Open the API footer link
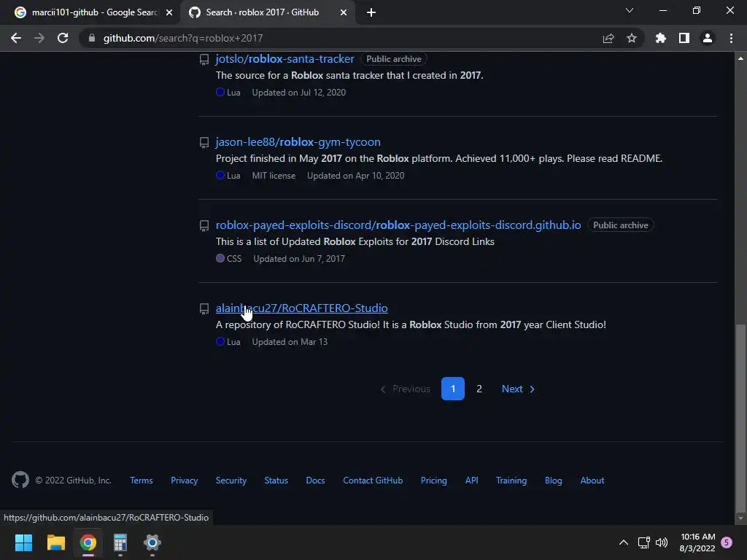The width and height of the screenshot is (747, 560). click(472, 481)
